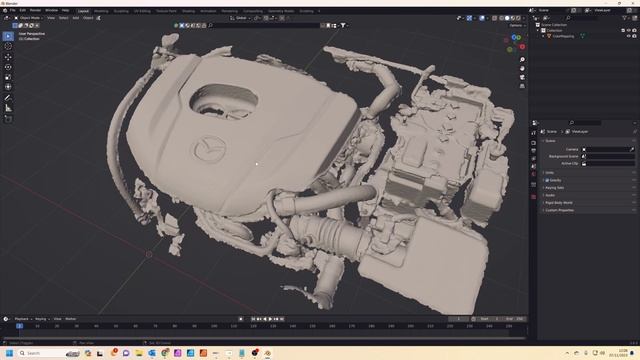
Task: Play the animation in timeline
Action: 270,319
